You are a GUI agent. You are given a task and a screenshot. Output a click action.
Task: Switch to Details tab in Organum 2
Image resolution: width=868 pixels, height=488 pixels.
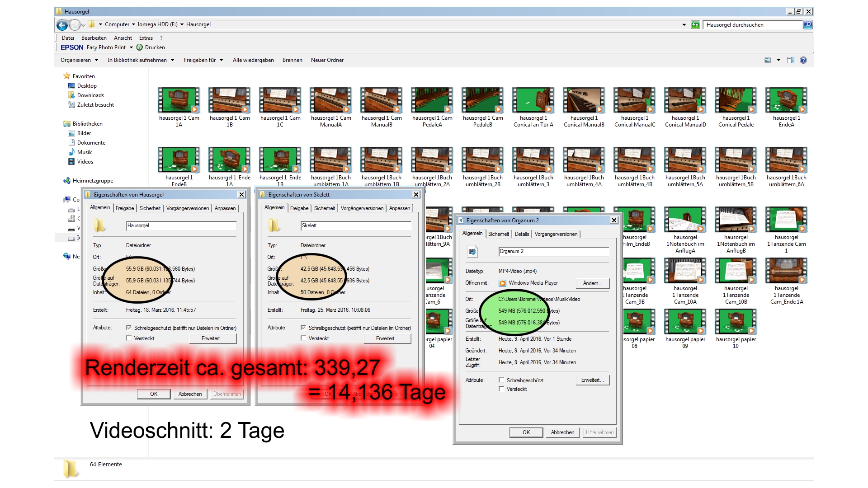522,234
